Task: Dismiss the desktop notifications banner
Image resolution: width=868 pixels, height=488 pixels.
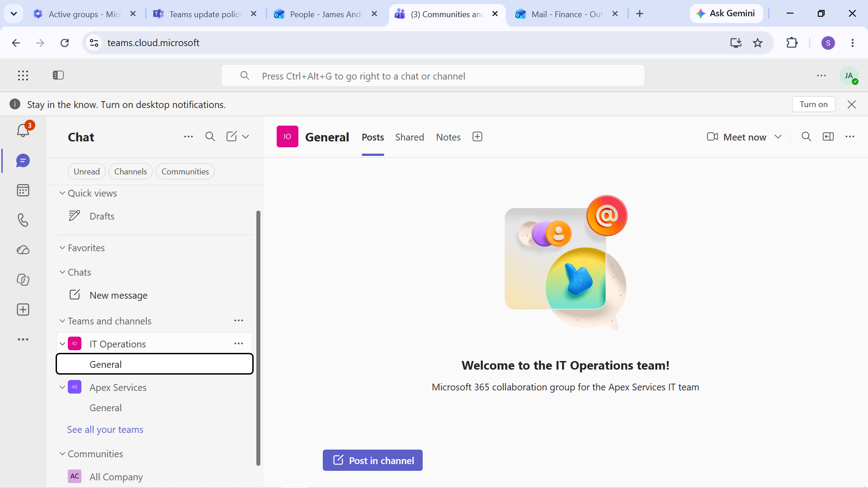Action: point(852,104)
